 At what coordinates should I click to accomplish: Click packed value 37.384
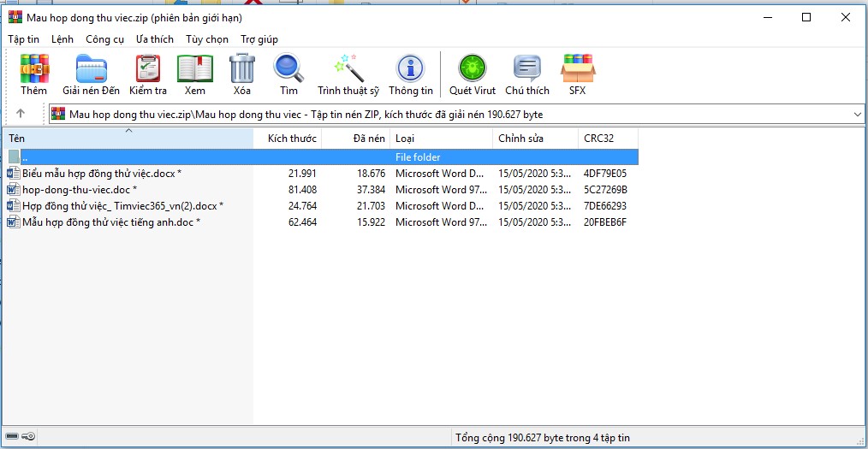pyautogui.click(x=371, y=190)
